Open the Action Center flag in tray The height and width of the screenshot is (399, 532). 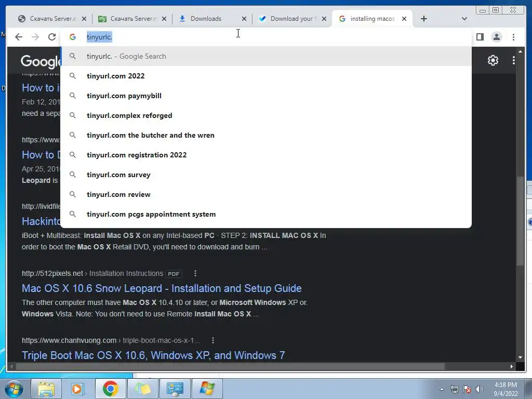pos(467,390)
